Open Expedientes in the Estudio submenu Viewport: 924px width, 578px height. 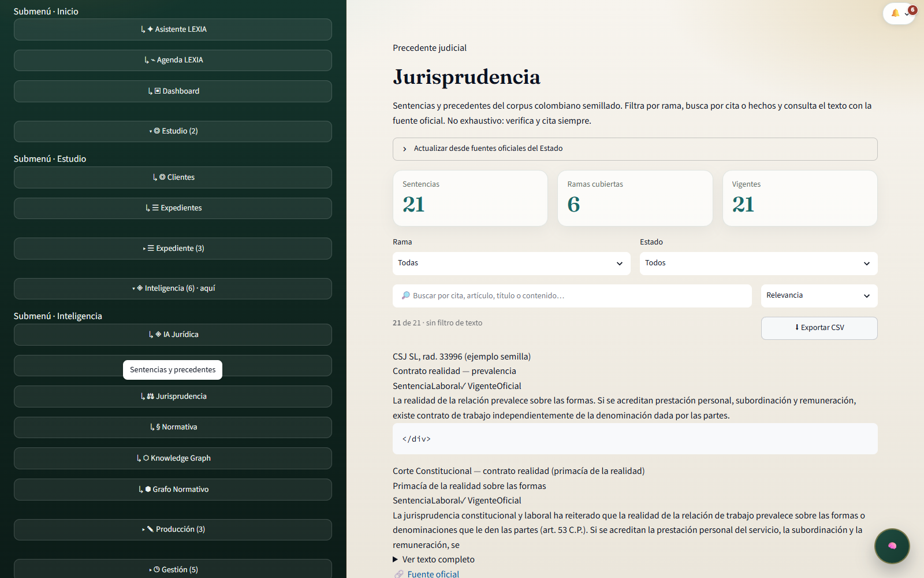(x=173, y=208)
